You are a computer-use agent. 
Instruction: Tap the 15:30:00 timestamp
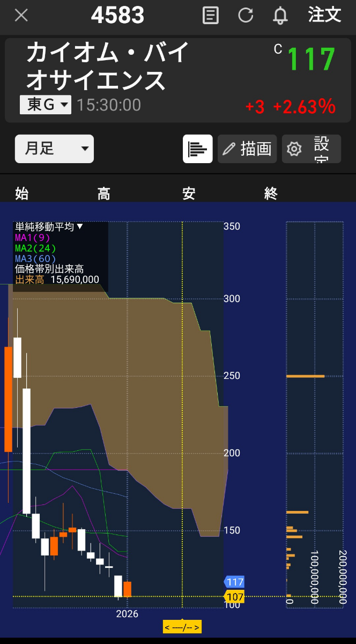(x=109, y=105)
